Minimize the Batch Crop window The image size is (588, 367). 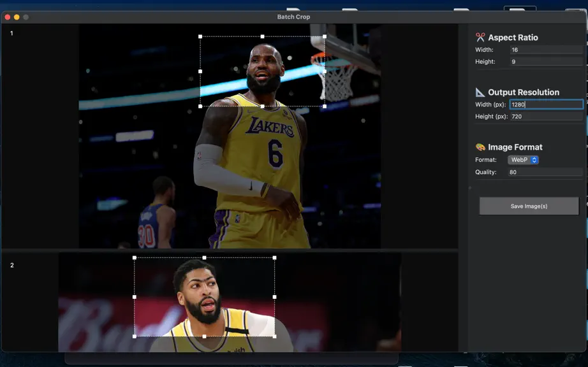pos(17,17)
